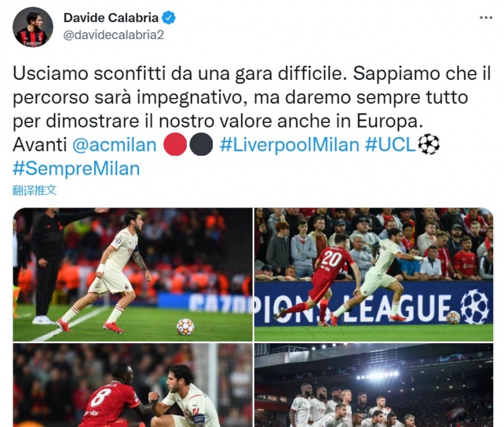Click the match ball in first photo
The image size is (504, 427).
[x=185, y=326]
